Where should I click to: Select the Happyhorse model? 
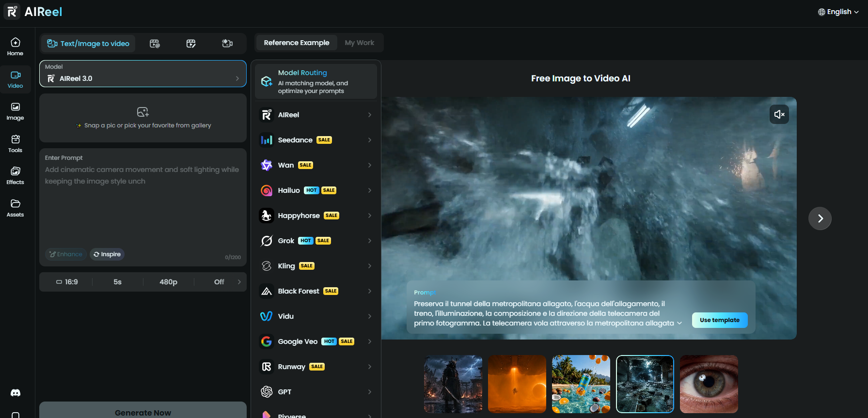[x=316, y=216]
